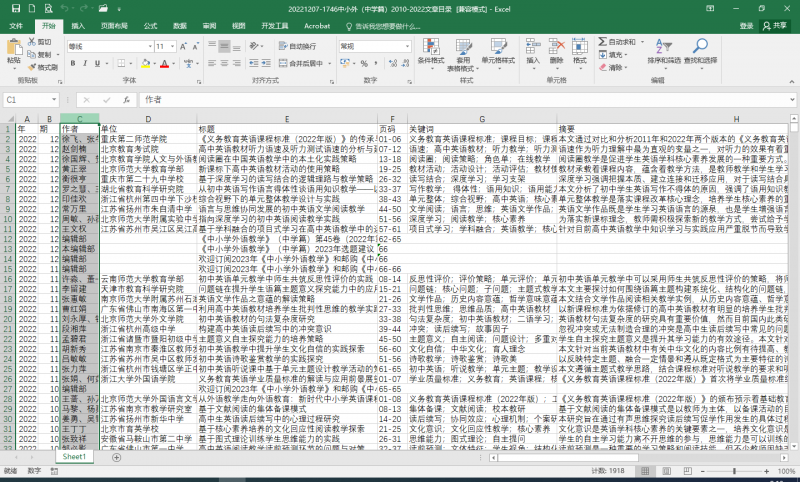Select the Sheet1 tab
The image size is (800, 482).
click(x=74, y=457)
